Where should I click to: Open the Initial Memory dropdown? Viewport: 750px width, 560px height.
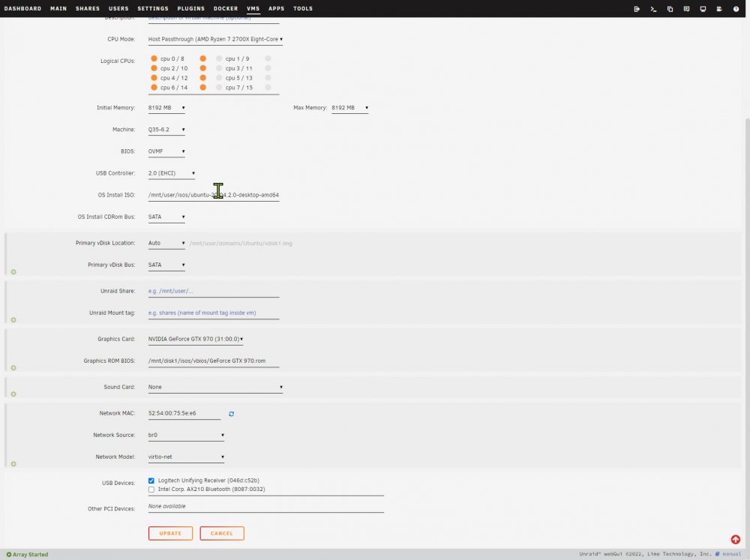click(166, 108)
